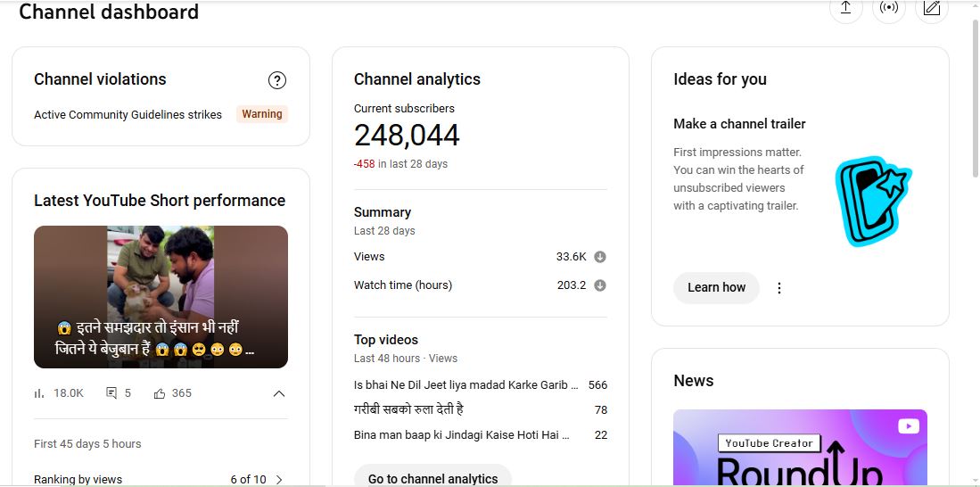
Task: Click the Views down-arrow trend icon
Action: pos(600,257)
